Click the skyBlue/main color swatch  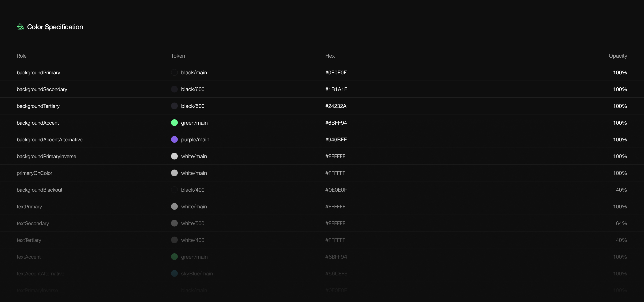point(174,273)
